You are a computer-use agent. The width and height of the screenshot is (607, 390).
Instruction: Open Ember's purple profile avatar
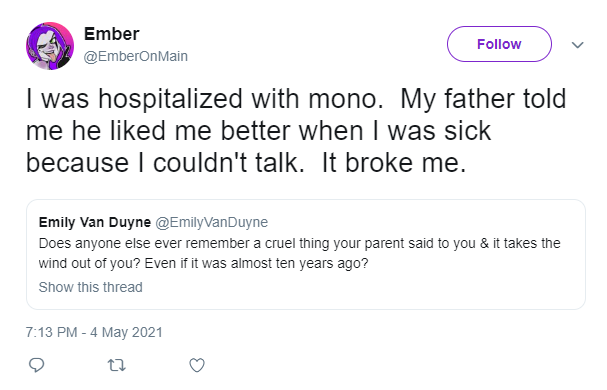(50, 46)
